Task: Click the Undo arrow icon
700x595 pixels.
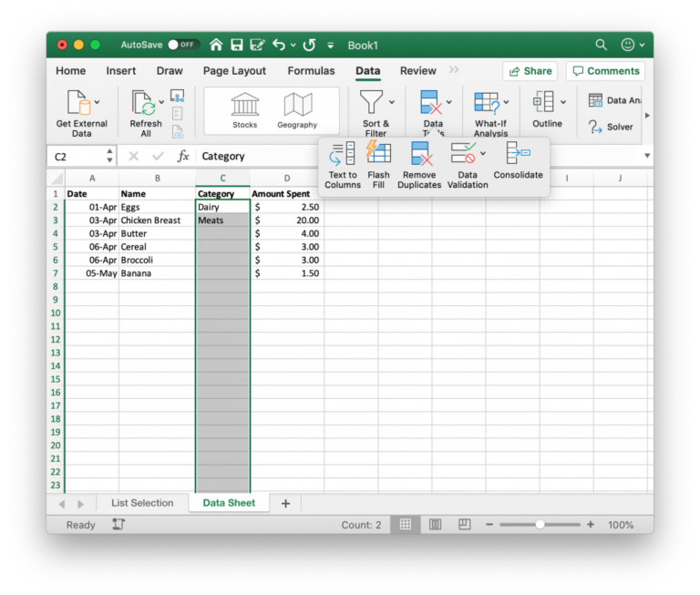Action: point(279,45)
